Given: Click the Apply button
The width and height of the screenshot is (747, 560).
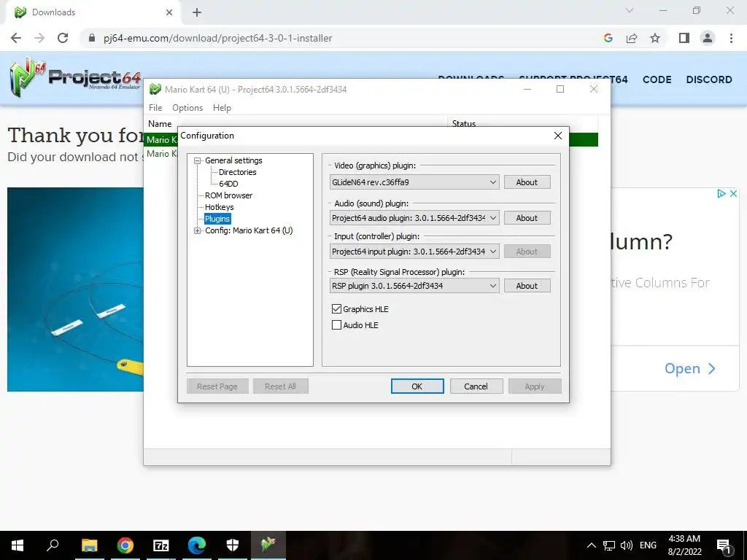Looking at the screenshot, I should tap(535, 386).
